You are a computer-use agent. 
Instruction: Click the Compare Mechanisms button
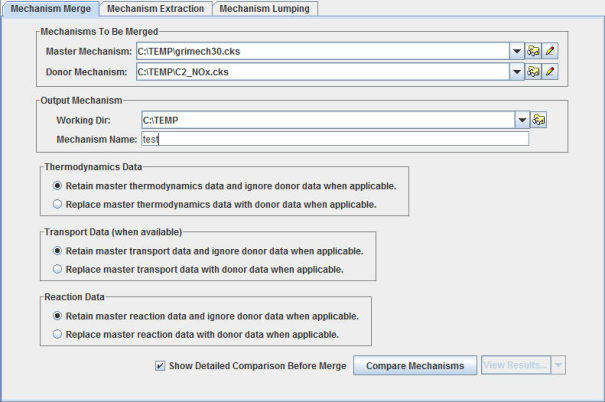415,365
